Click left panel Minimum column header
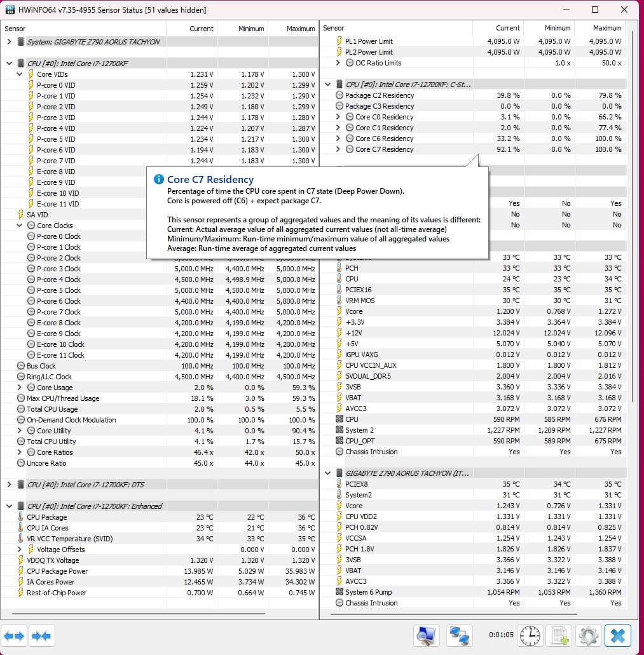The width and height of the screenshot is (644, 655). pyautogui.click(x=243, y=29)
